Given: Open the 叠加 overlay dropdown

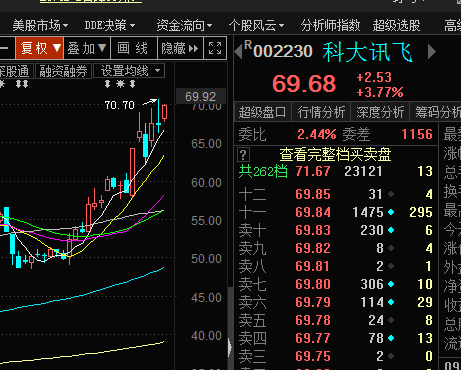Looking at the screenshot, I should click(87, 48).
